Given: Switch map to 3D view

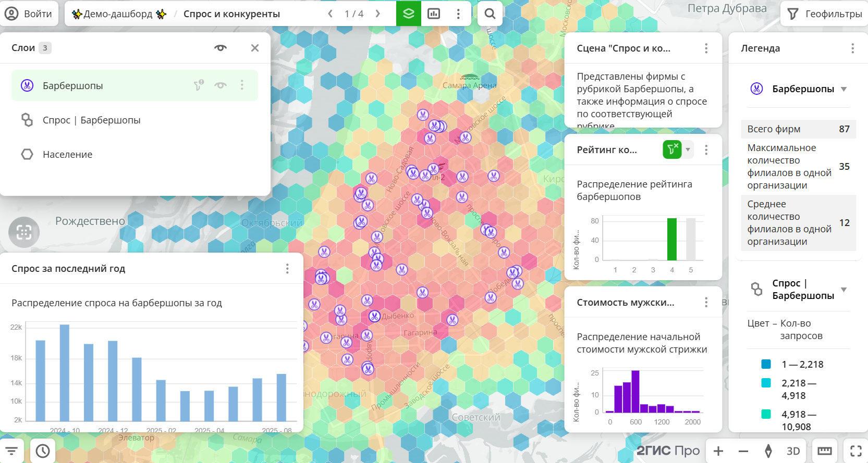Looking at the screenshot, I should [793, 451].
